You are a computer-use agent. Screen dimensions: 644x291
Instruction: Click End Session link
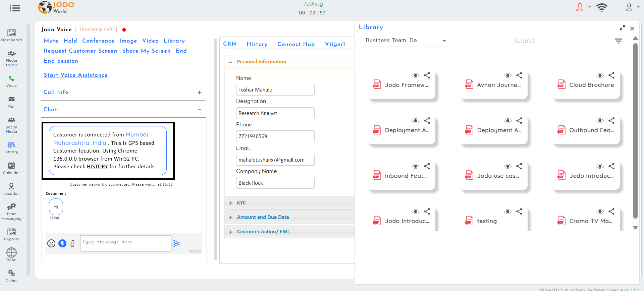coord(61,61)
